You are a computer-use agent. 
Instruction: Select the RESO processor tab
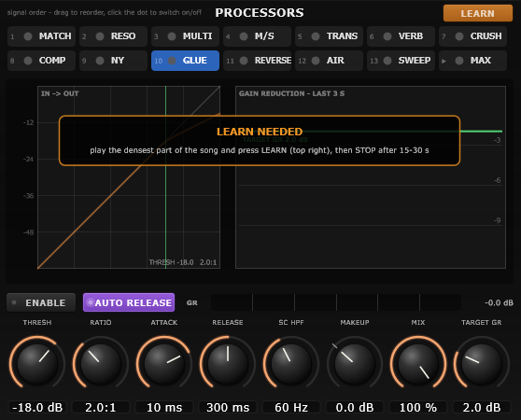click(x=113, y=36)
